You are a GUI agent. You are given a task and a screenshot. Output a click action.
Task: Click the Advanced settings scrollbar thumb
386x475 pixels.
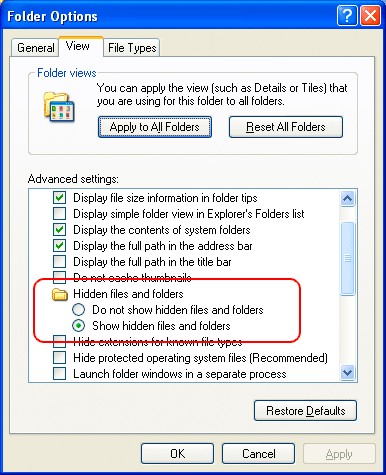coord(348,259)
